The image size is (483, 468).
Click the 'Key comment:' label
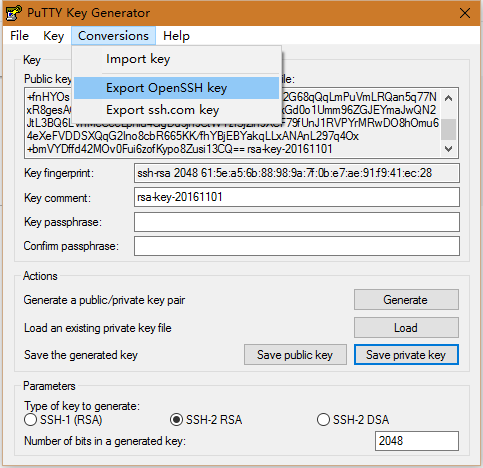(57, 198)
